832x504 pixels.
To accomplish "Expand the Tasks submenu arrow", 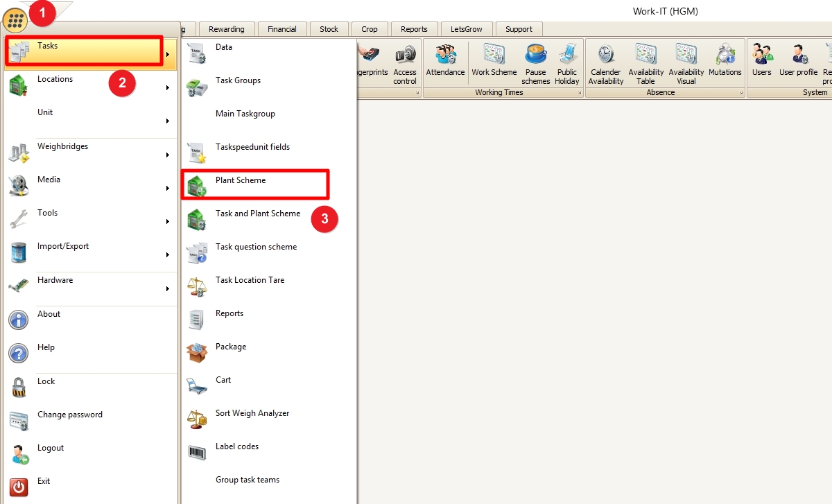I will tap(168, 54).
